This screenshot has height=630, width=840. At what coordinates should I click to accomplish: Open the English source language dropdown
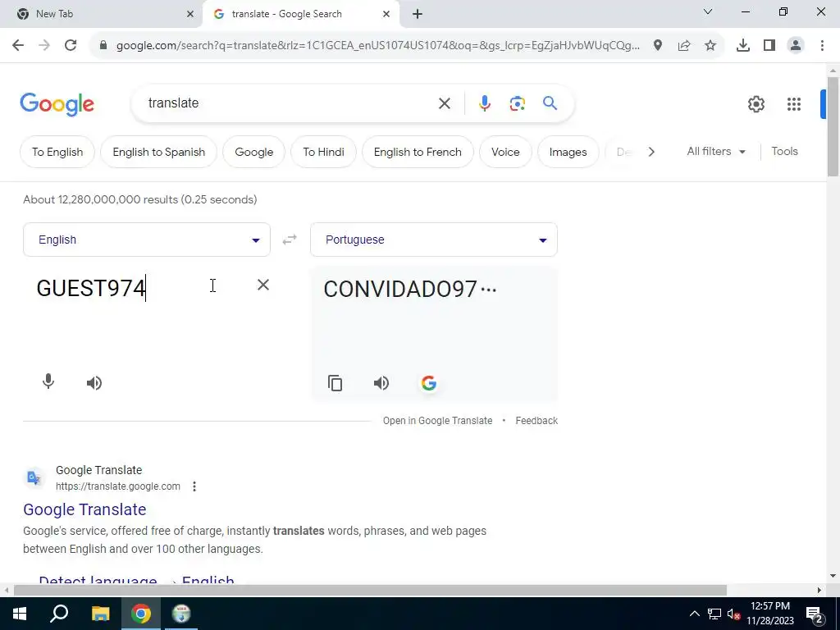(147, 240)
